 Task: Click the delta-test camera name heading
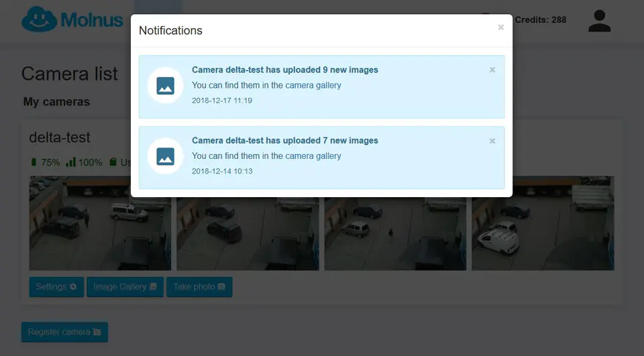[60, 137]
